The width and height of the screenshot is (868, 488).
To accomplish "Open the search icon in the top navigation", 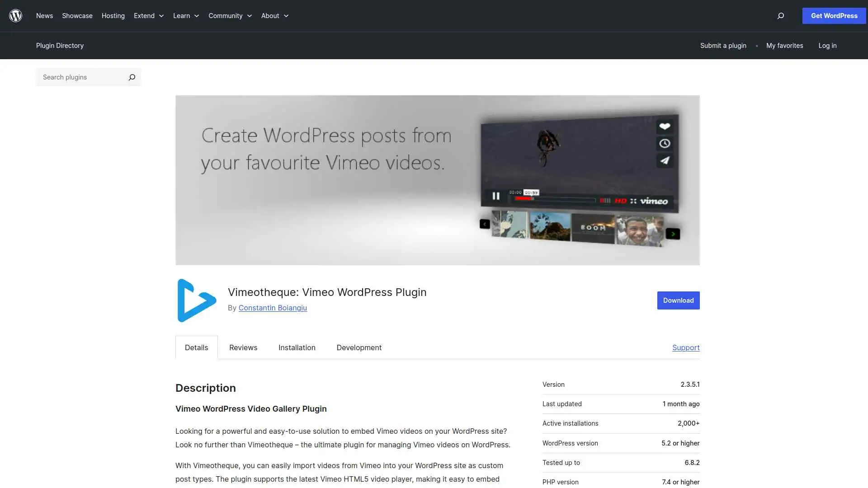I will point(780,16).
